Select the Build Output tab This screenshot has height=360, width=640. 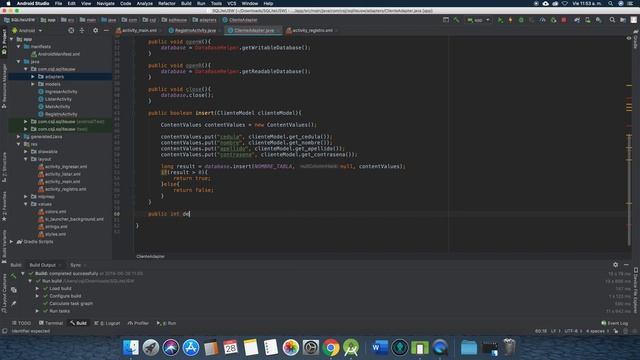point(42,265)
